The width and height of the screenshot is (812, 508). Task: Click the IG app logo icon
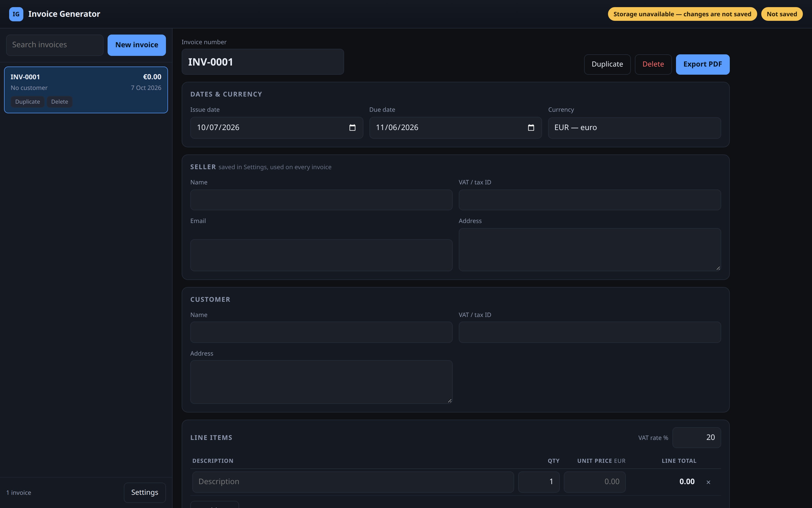click(x=16, y=14)
